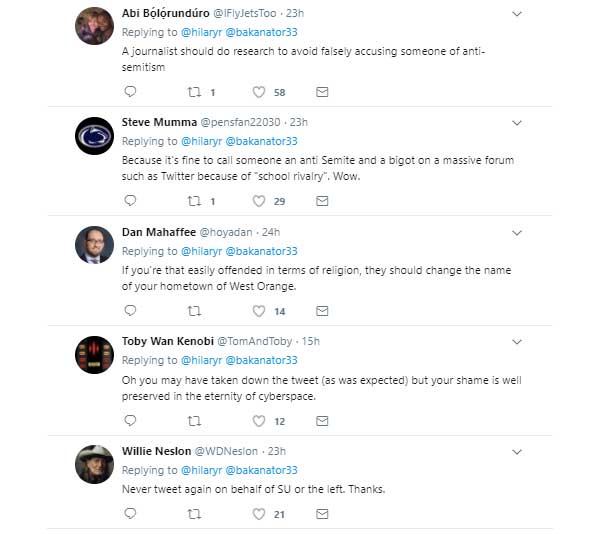Open Steve Mumma's profile name
This screenshot has height=534, width=600.
coord(159,122)
